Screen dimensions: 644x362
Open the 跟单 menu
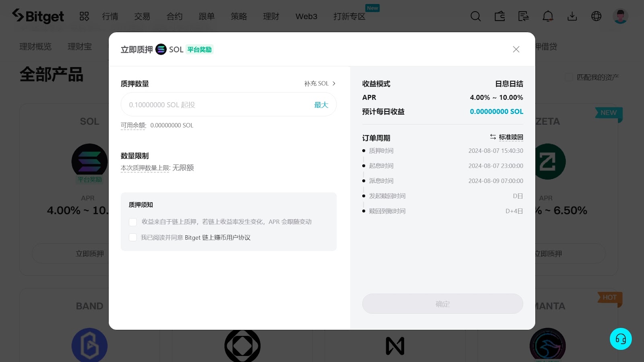(206, 16)
